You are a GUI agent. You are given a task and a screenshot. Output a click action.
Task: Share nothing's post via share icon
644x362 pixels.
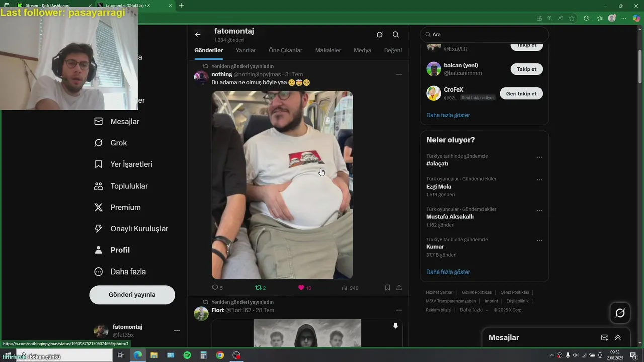pos(399,288)
